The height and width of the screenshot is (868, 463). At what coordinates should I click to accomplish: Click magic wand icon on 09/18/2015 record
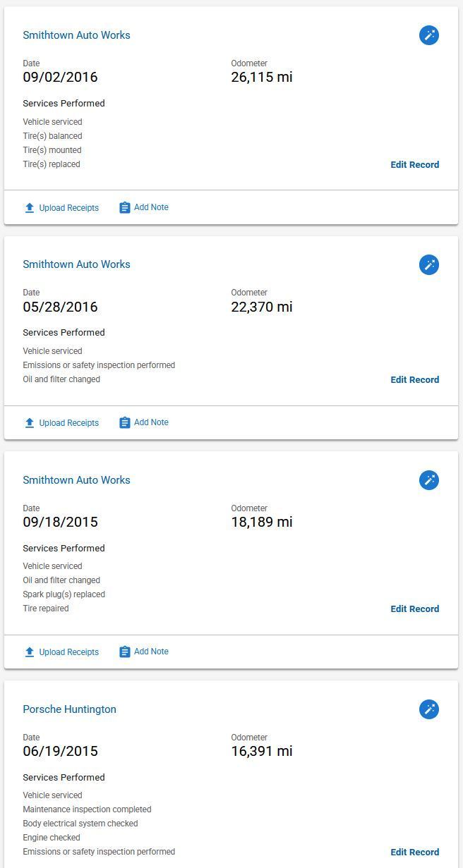429,480
